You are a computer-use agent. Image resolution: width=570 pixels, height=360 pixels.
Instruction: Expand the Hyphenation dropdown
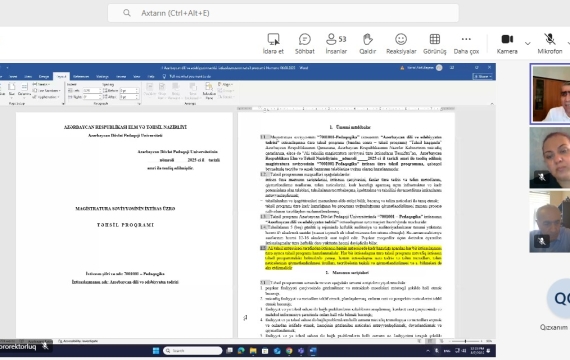click(x=47, y=97)
